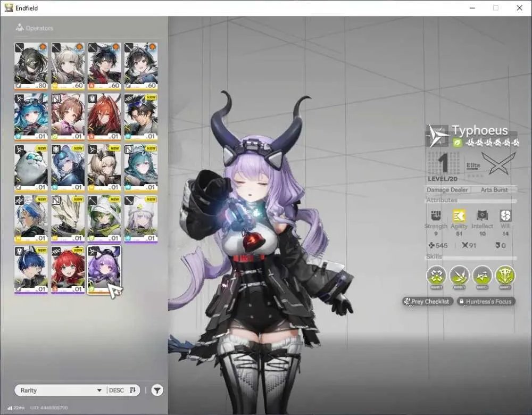Click the green leaf element icon
The height and width of the screenshot is (415, 532).
(457, 143)
